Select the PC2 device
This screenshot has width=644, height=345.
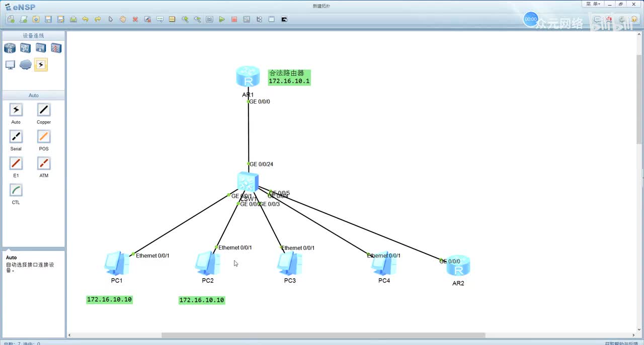(208, 263)
